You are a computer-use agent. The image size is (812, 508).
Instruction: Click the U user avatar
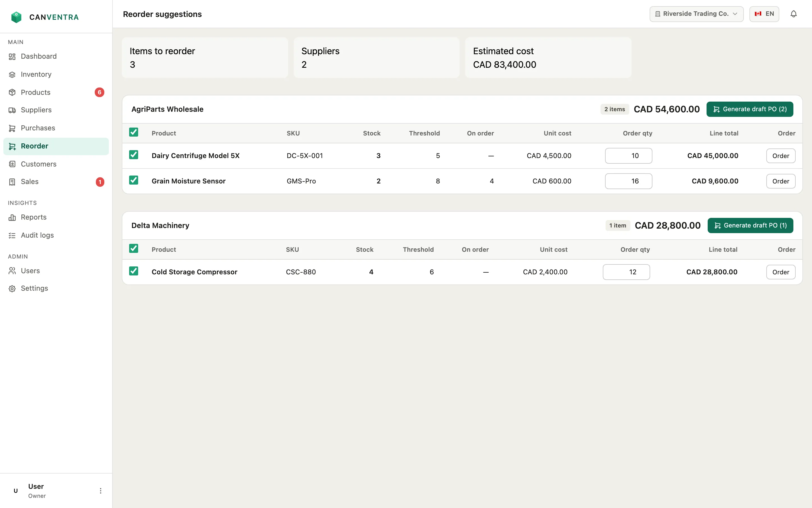16,491
